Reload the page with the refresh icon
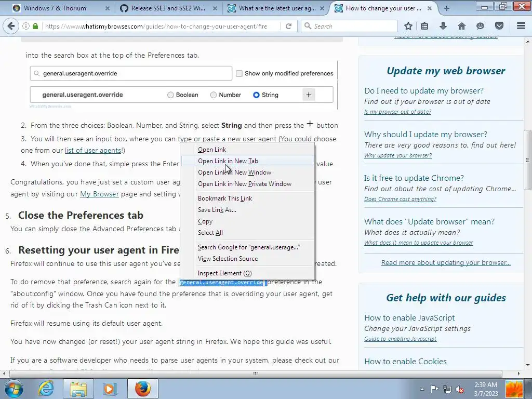This screenshot has height=399, width=532. pyautogui.click(x=289, y=26)
